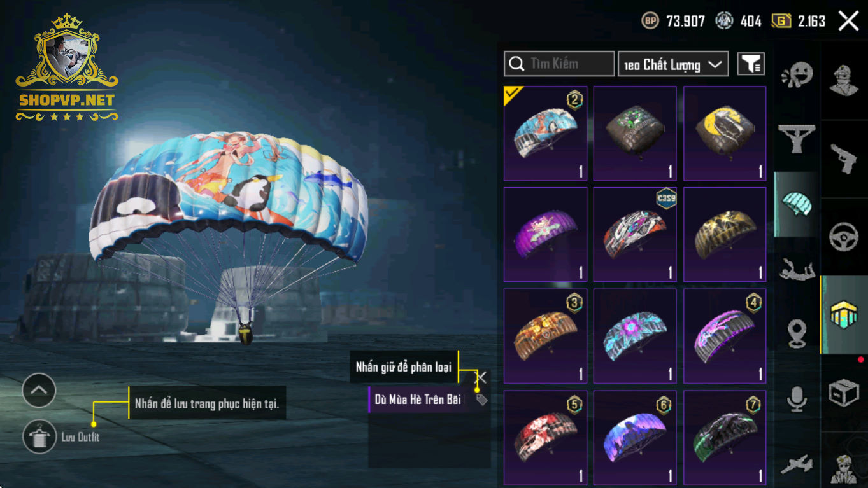Expand the panel with up-chevron button

click(x=39, y=390)
